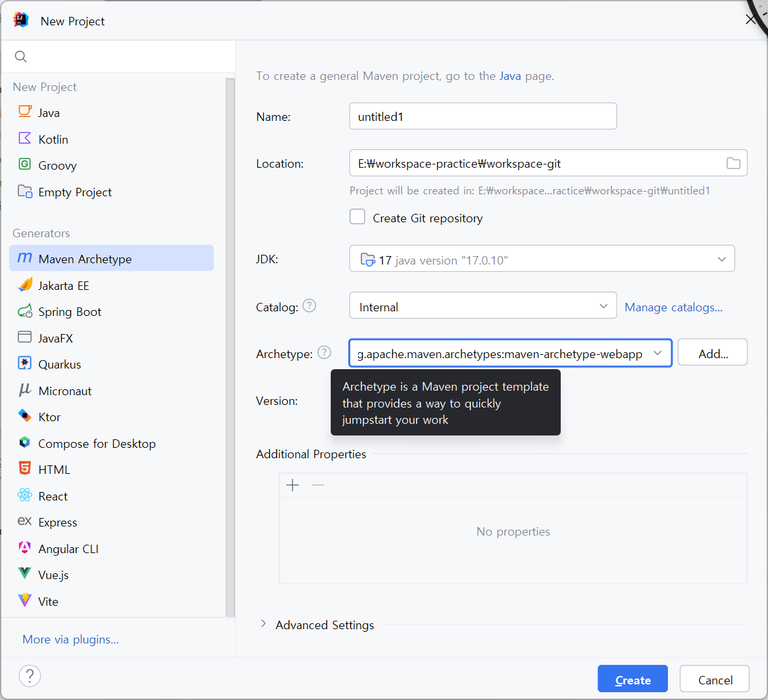Click the Cancel button
768x700 pixels.
coord(715,679)
